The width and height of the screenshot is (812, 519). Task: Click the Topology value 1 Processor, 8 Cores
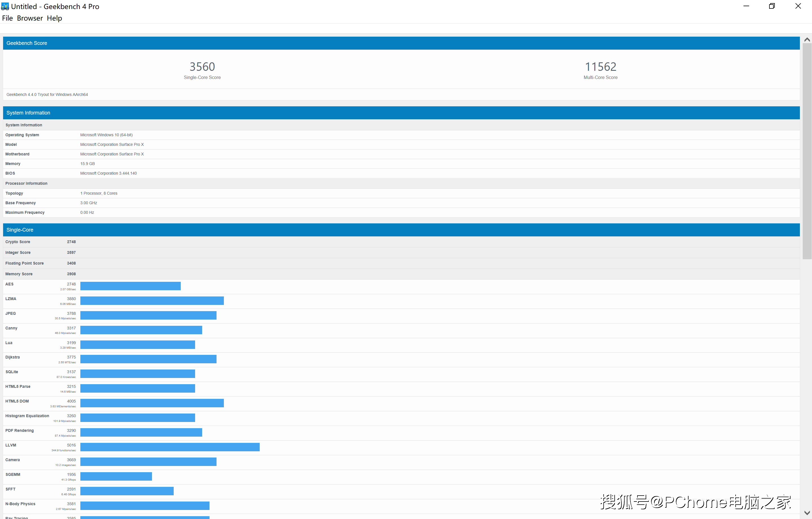tap(99, 193)
